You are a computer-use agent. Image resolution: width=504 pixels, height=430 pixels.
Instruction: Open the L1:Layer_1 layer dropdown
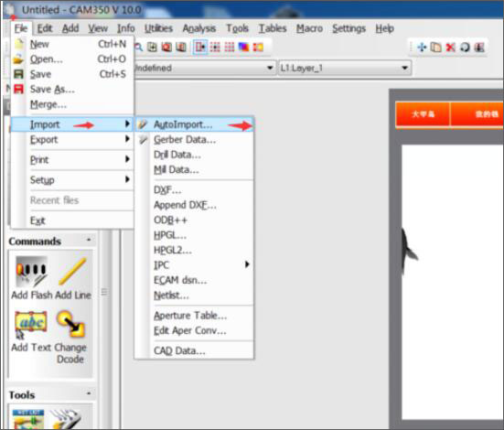[x=345, y=69]
